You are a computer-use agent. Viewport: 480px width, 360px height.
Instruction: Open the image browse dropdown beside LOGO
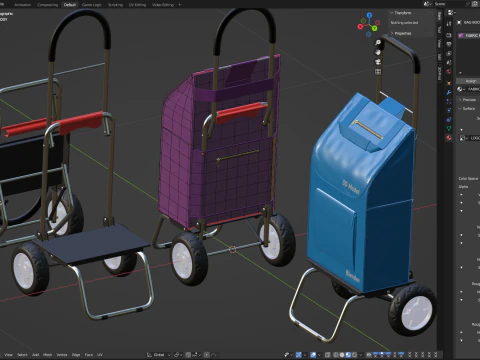pyautogui.click(x=464, y=138)
